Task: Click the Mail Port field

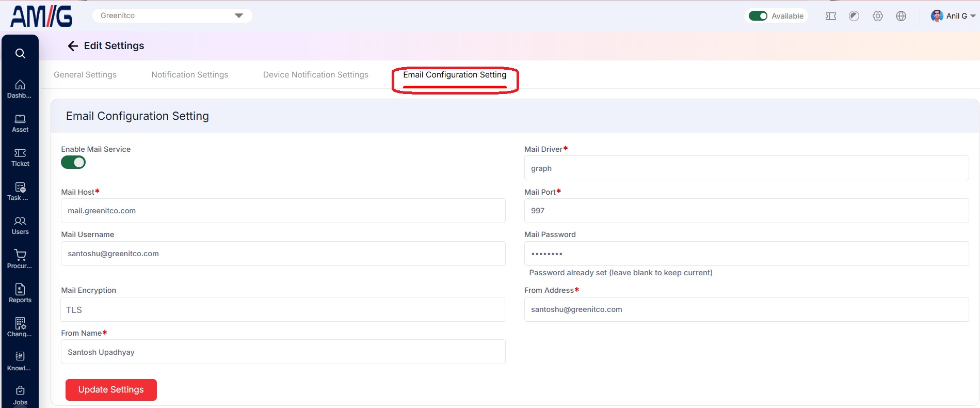Action: click(x=746, y=211)
